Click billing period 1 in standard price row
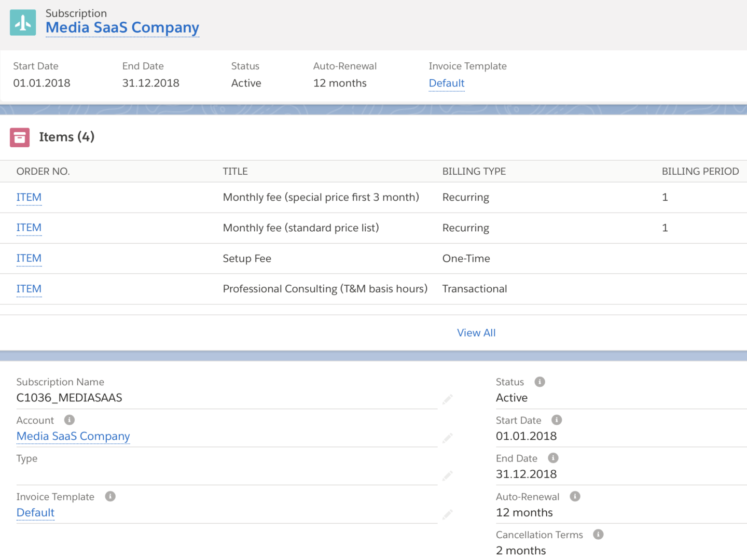 (x=665, y=228)
